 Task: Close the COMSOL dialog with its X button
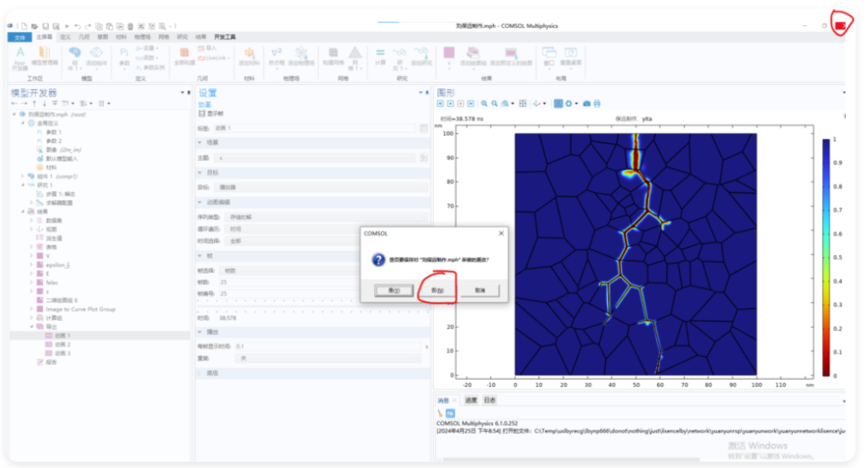coord(501,234)
